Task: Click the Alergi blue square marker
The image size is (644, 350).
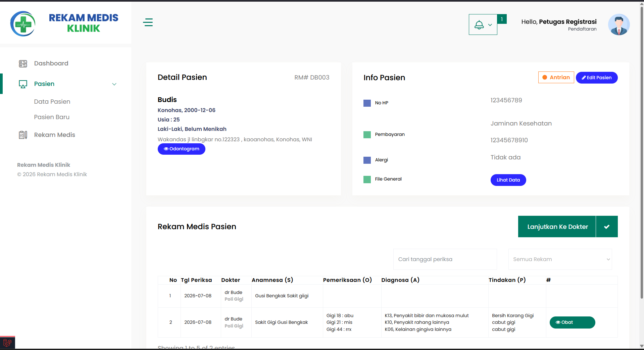Action: 367,160
